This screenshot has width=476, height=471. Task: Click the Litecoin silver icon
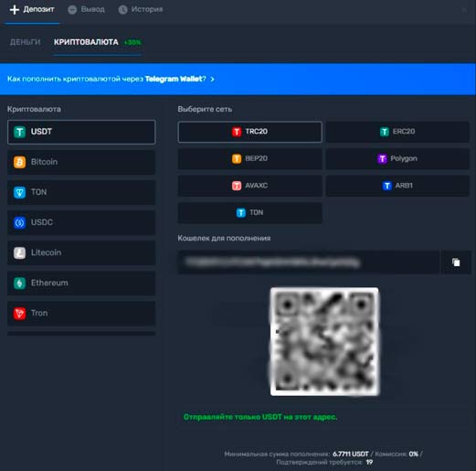pyautogui.click(x=19, y=252)
